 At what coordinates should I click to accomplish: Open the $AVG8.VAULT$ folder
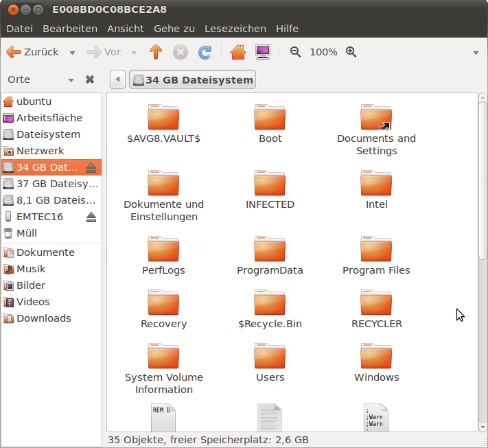pos(163,124)
